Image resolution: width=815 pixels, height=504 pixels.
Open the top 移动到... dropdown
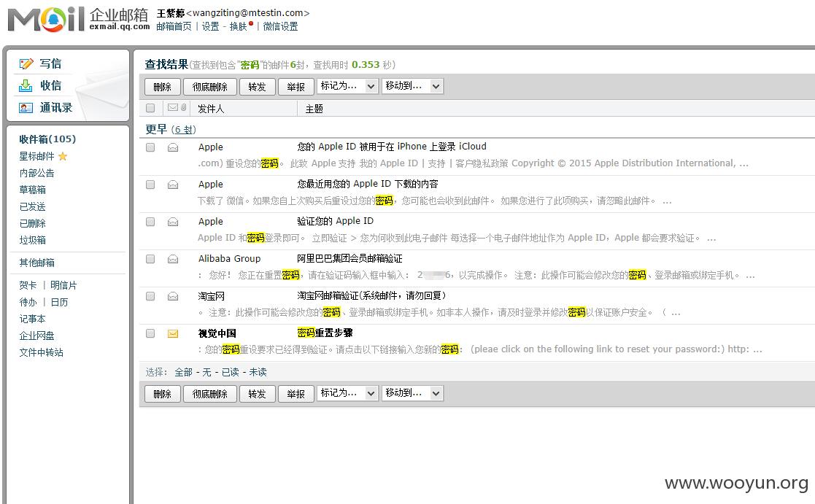(412, 86)
